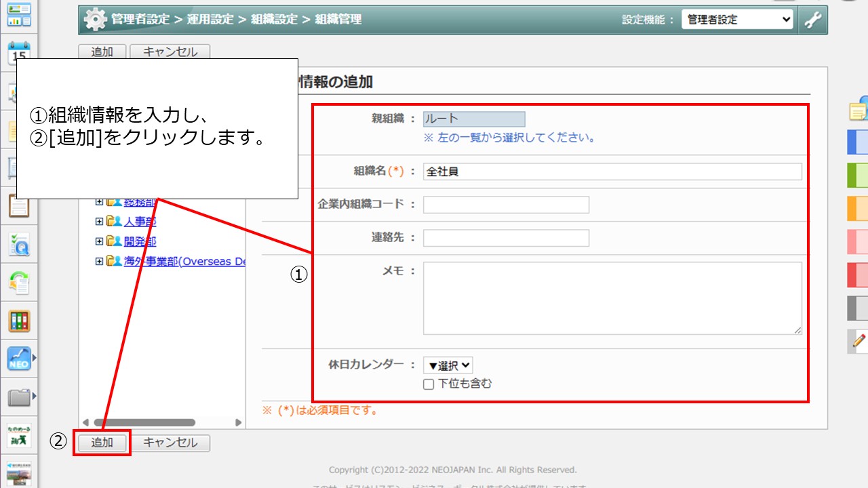Expand the 人事部 tree node
The image size is (868, 488).
[x=99, y=221]
